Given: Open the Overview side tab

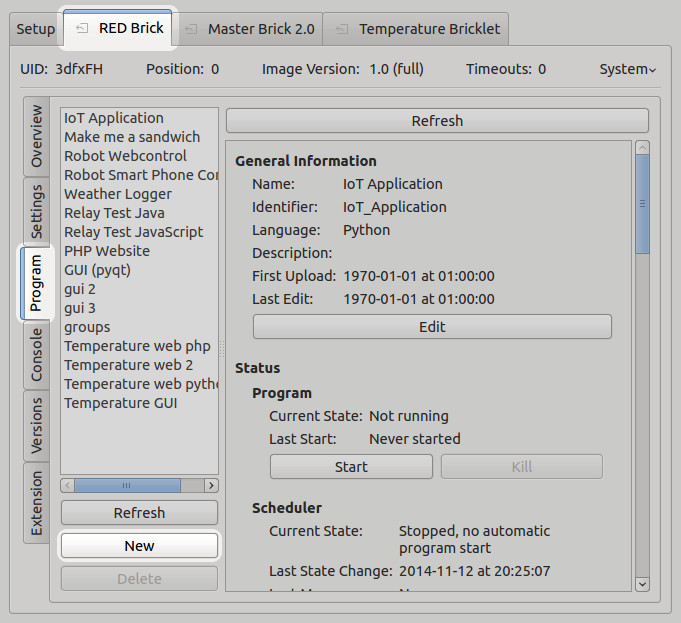Looking at the screenshot, I should tap(37, 135).
